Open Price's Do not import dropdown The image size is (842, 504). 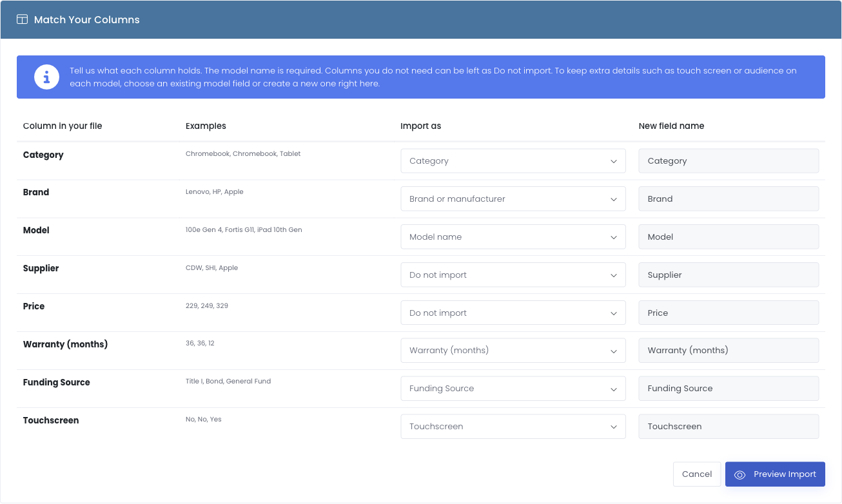click(x=513, y=313)
